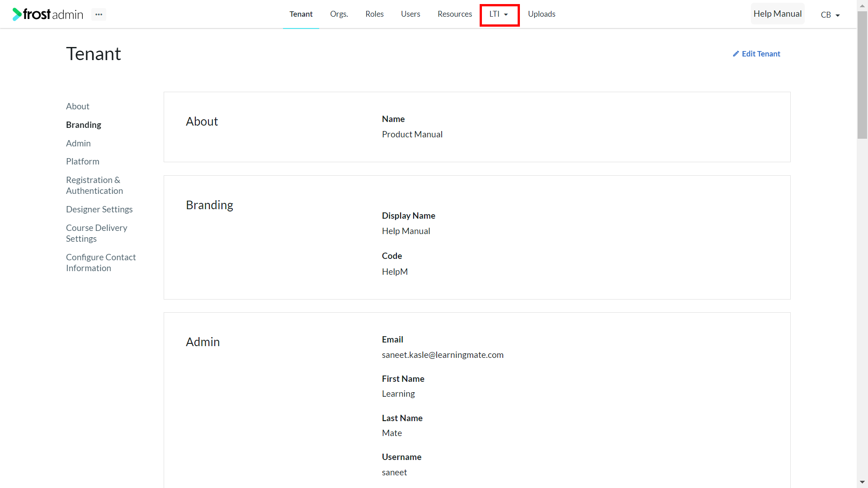The image size is (868, 488).
Task: Open Course Delivery Settings section link
Action: [97, 233]
